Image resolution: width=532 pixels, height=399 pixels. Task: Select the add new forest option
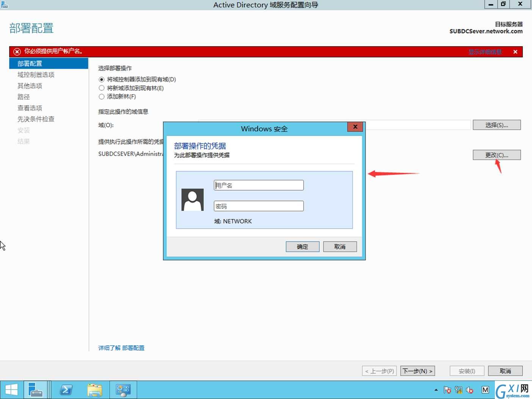coord(117,97)
